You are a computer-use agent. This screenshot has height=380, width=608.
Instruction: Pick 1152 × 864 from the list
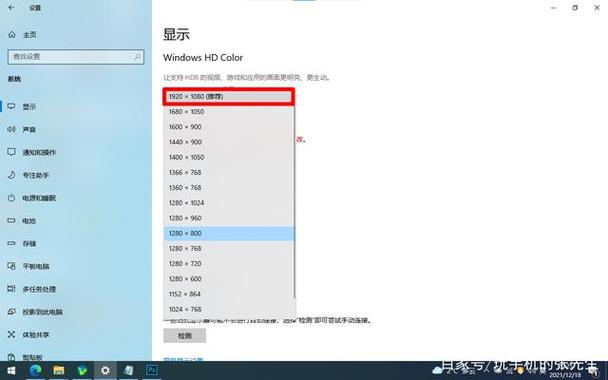coord(229,294)
